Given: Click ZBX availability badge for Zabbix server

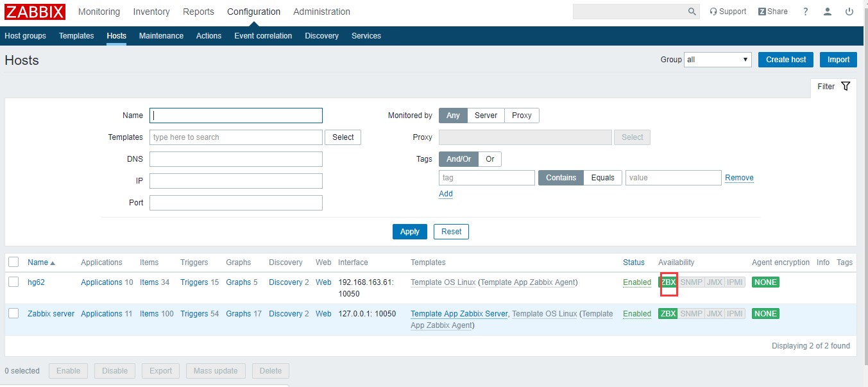Looking at the screenshot, I should coord(668,314).
